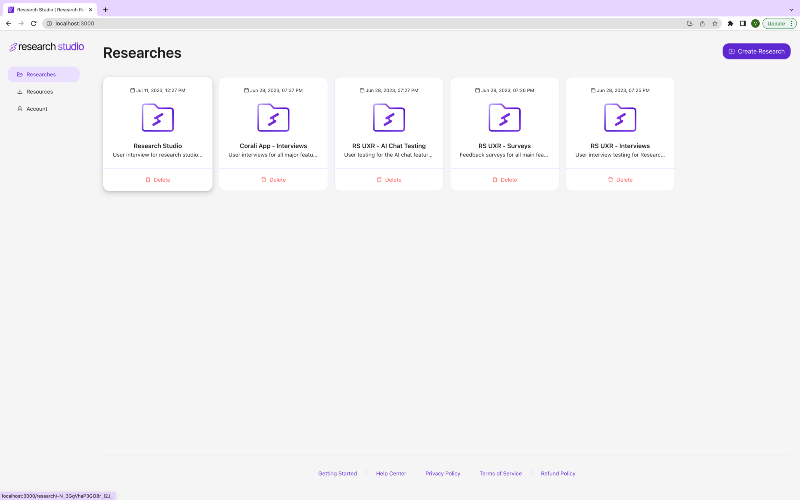Delete the Research Studio research
Viewport: 800px width, 500px height.
(x=158, y=180)
